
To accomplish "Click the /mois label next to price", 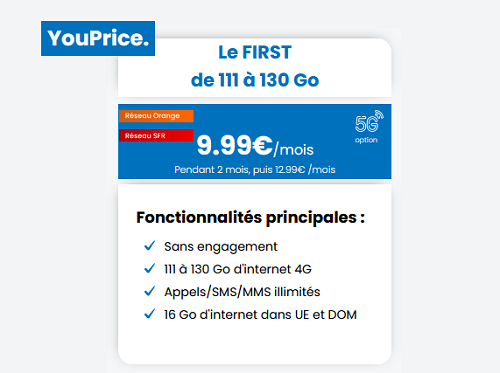I will (x=294, y=150).
